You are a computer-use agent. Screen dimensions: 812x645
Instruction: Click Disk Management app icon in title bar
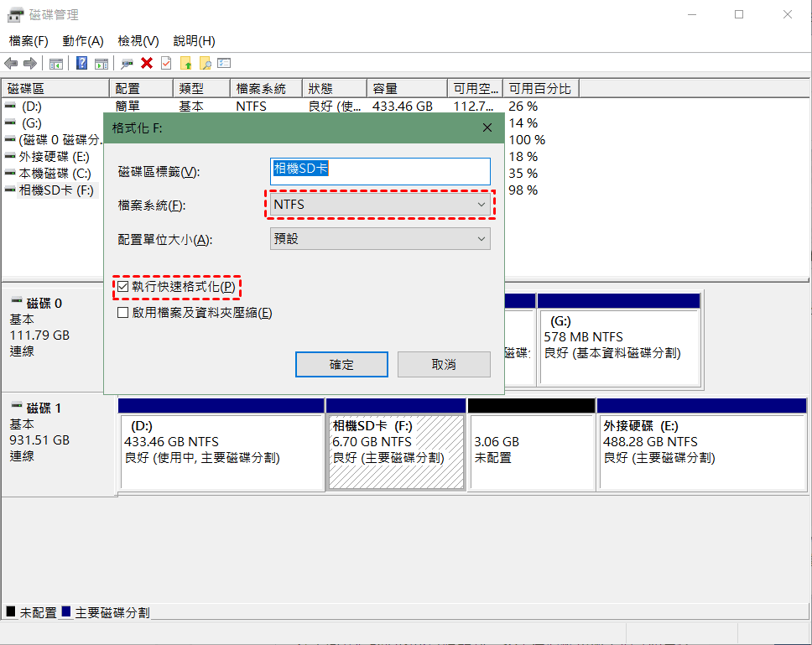point(15,15)
